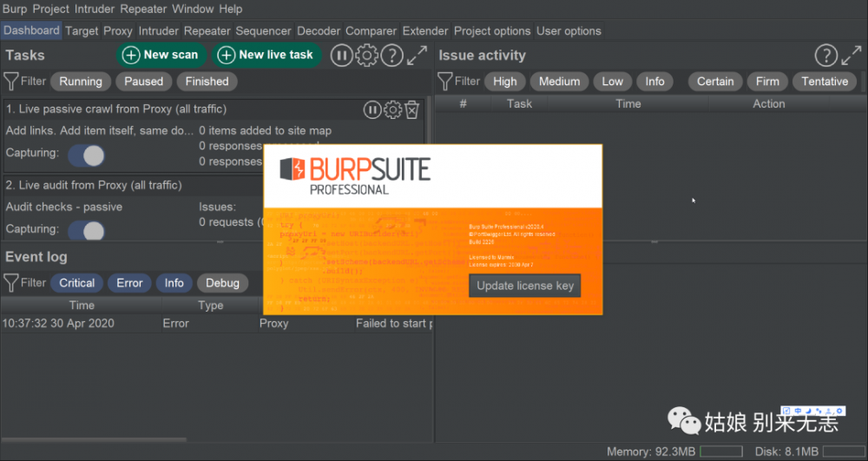Viewport: 868px width, 461px height.
Task: Toggle the Tentative confidence filter
Action: pyautogui.click(x=825, y=82)
